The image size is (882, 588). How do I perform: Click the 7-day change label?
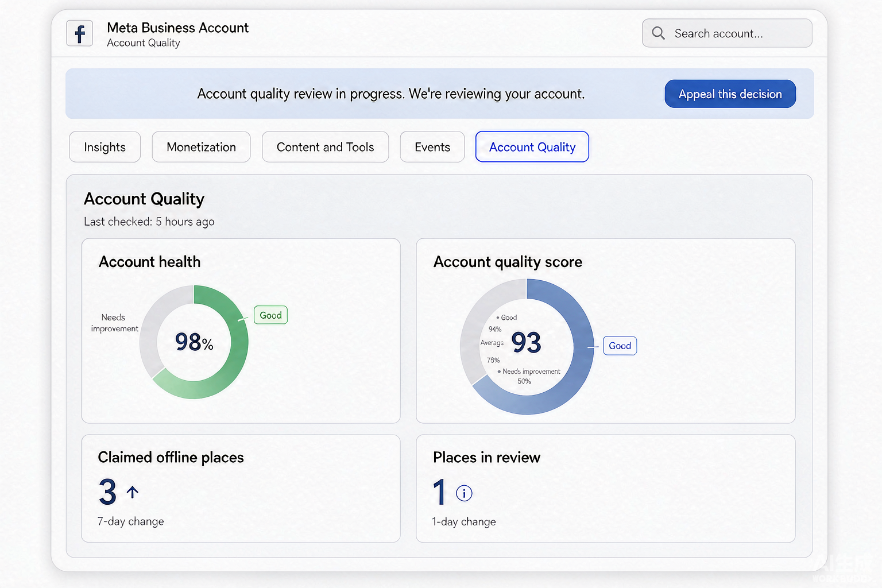click(x=131, y=521)
